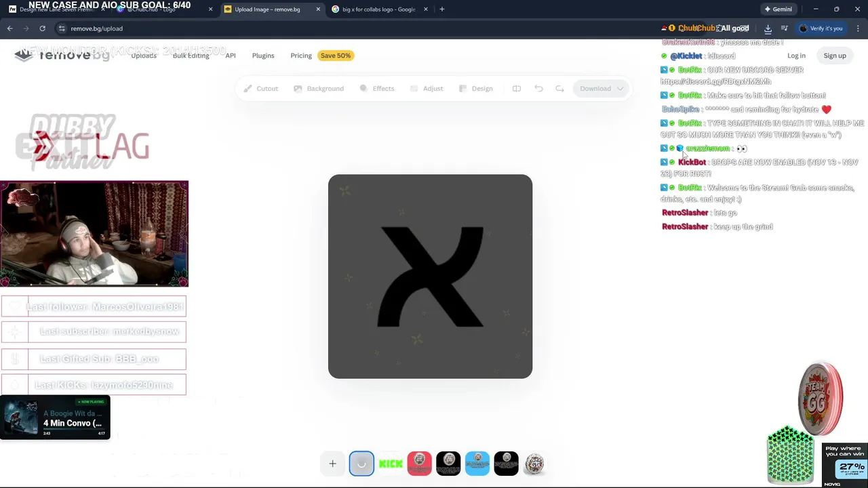868x488 pixels.
Task: Go to remove.bg home via logo
Action: click(62, 56)
